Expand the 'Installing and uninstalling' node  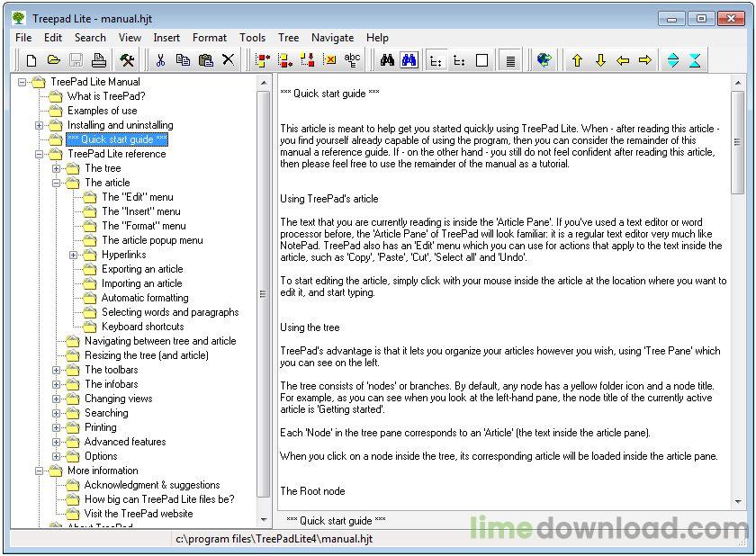[40, 125]
